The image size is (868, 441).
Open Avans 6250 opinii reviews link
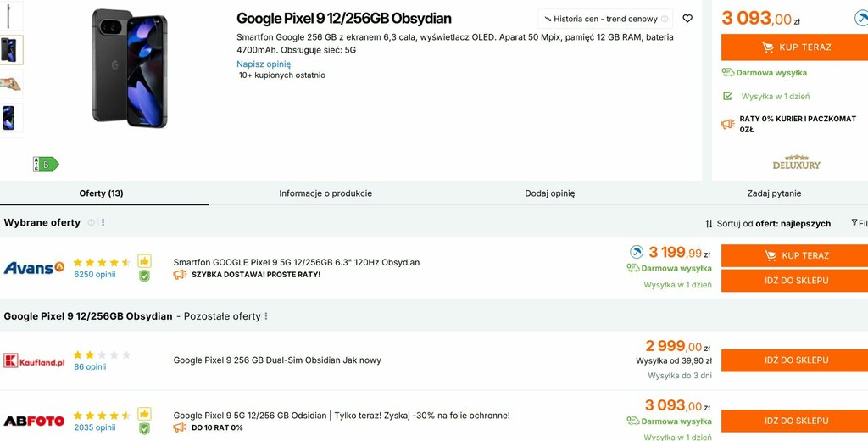click(95, 275)
